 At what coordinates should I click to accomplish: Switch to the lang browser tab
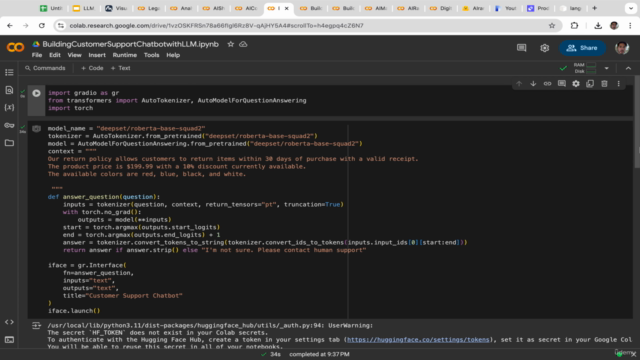tap(571, 8)
